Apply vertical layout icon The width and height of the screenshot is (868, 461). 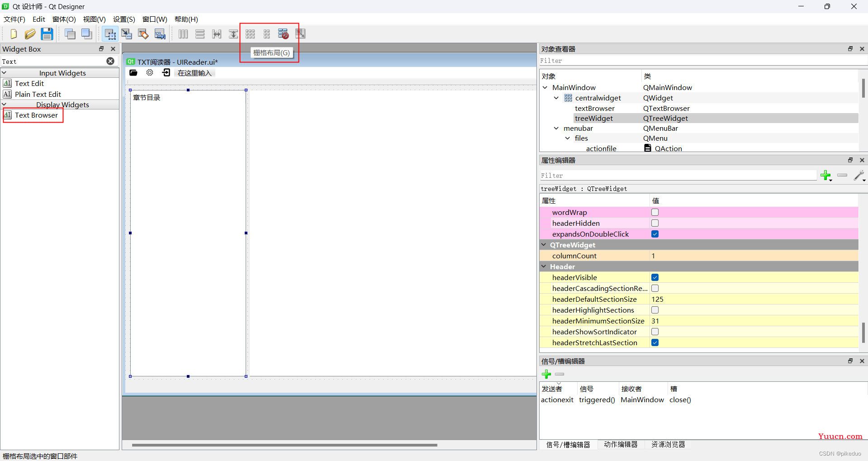(200, 34)
